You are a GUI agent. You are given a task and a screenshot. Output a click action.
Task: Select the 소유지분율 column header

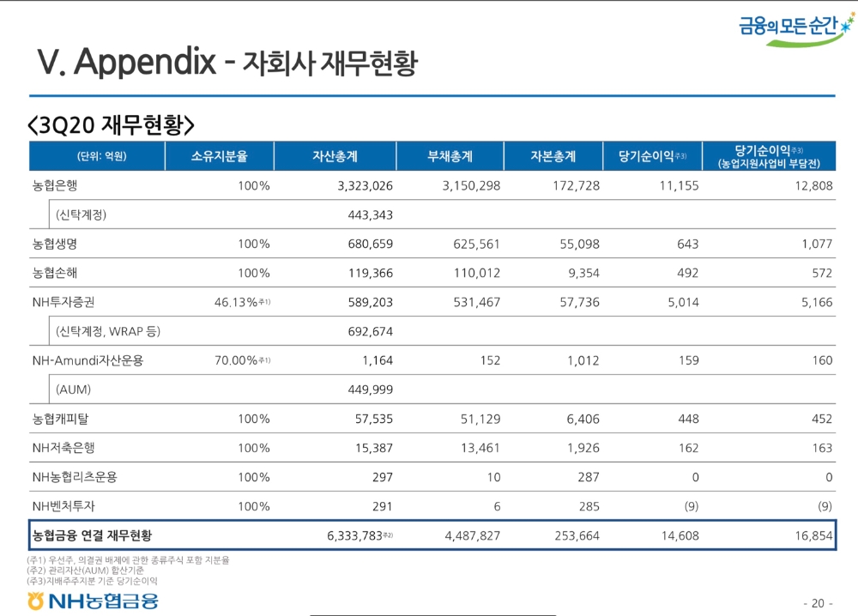click(218, 156)
